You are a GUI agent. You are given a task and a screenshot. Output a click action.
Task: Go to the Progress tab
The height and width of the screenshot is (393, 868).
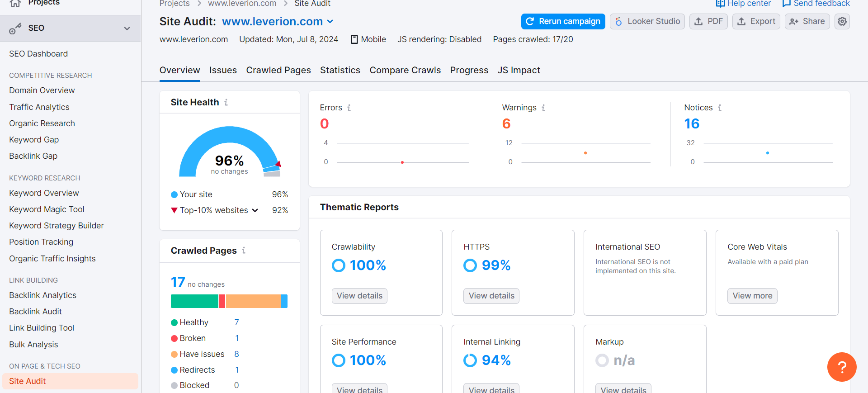pyautogui.click(x=469, y=70)
